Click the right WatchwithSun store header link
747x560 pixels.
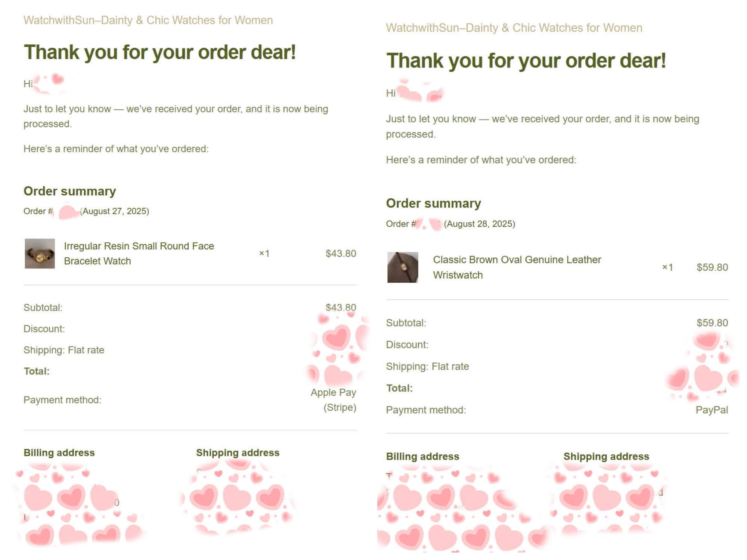pos(514,28)
